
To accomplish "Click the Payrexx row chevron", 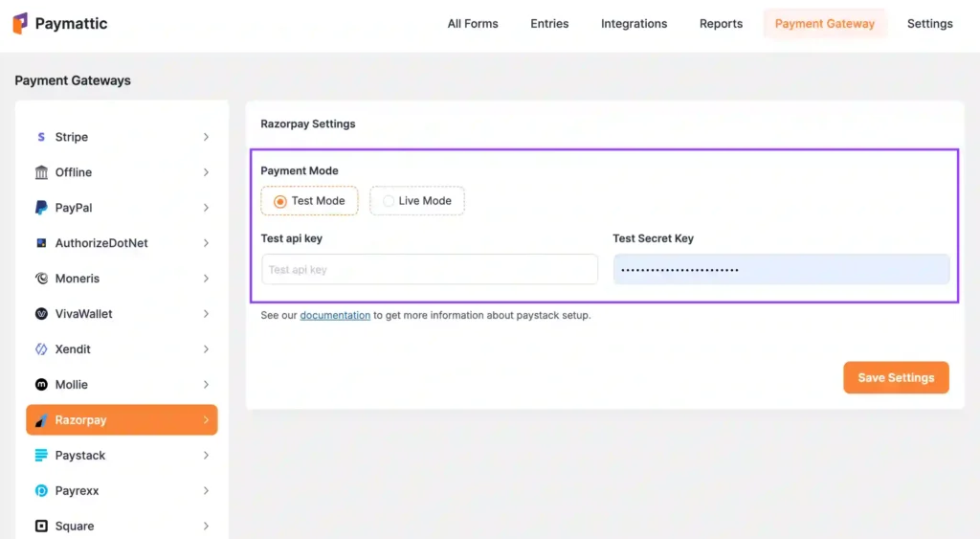I will click(206, 491).
